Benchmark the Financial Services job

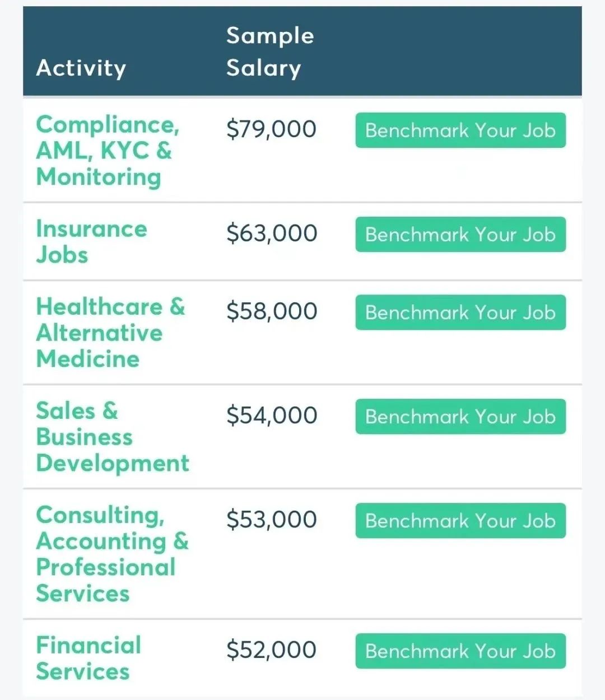pyautogui.click(x=460, y=651)
